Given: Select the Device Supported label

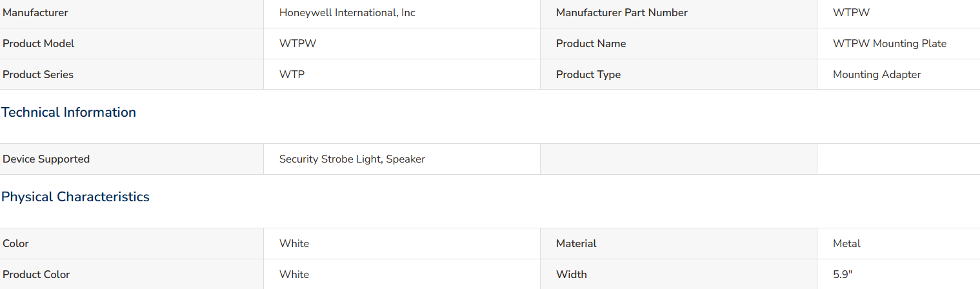Looking at the screenshot, I should 46,159.
